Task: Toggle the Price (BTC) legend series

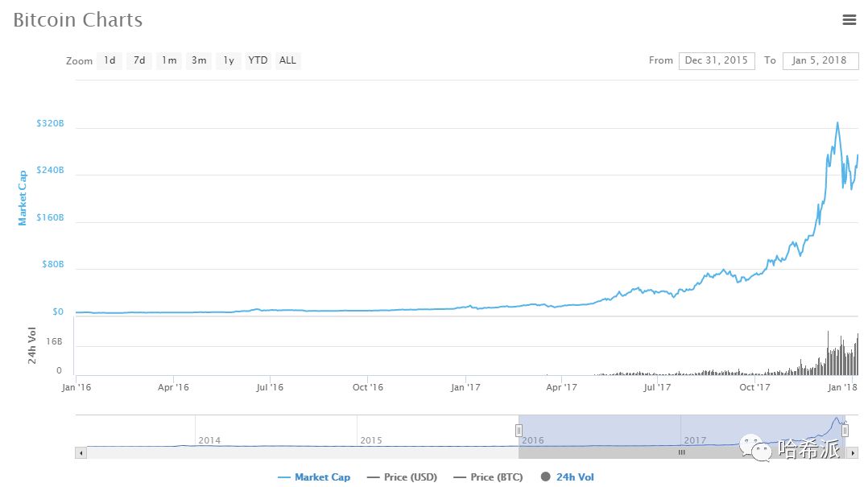Action: coord(488,477)
